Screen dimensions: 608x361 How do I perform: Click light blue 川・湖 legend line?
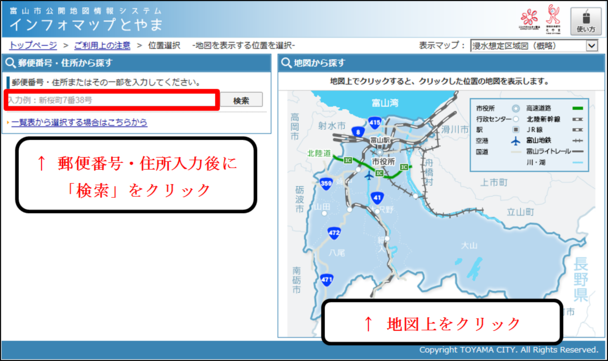point(577,162)
